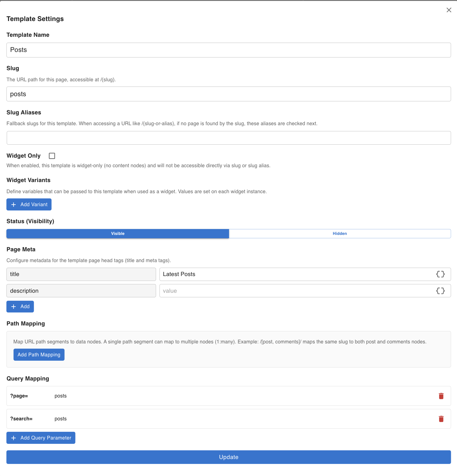Click the curly braces icon in description row
The image size is (457, 476).
(x=440, y=291)
